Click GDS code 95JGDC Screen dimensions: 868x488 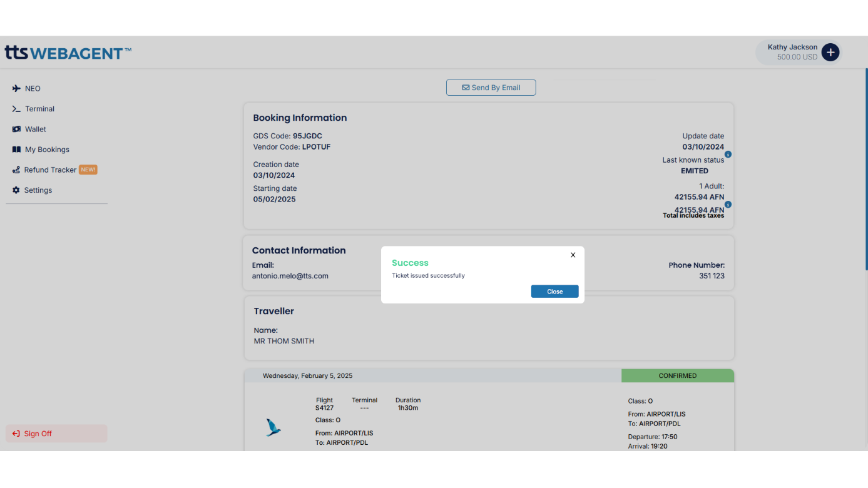coord(307,136)
